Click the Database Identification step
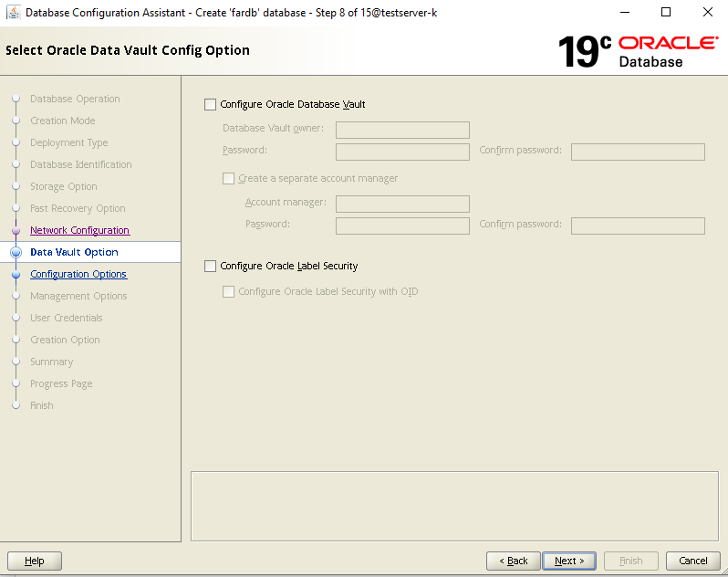This screenshot has width=728, height=577. (81, 164)
